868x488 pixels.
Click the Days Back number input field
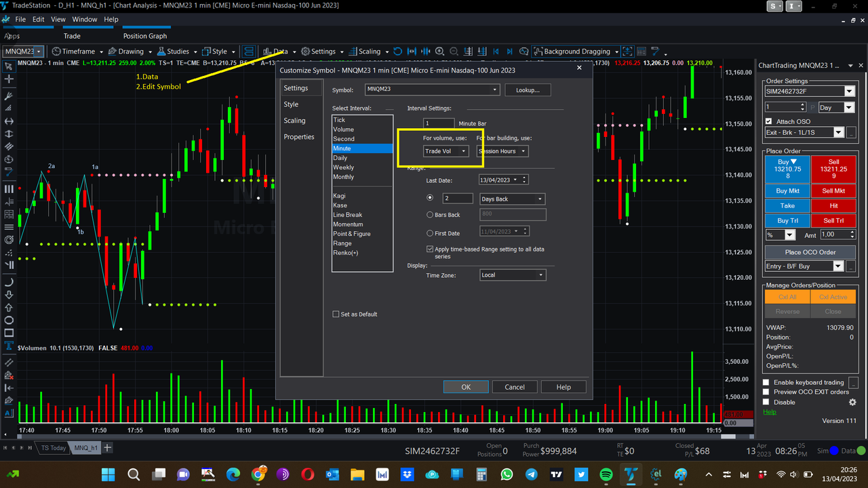click(458, 199)
